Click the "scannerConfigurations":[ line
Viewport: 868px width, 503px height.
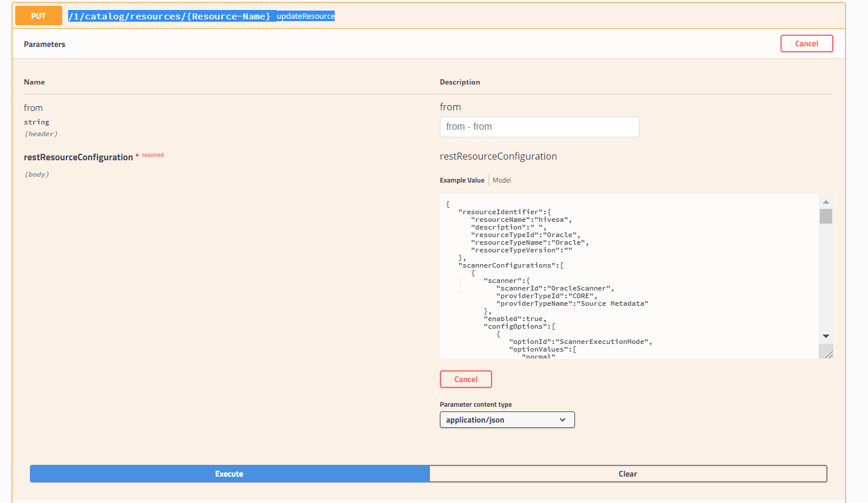[x=511, y=265]
